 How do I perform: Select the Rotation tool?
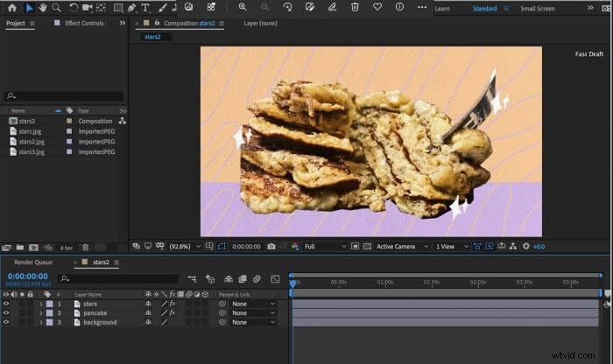74,7
